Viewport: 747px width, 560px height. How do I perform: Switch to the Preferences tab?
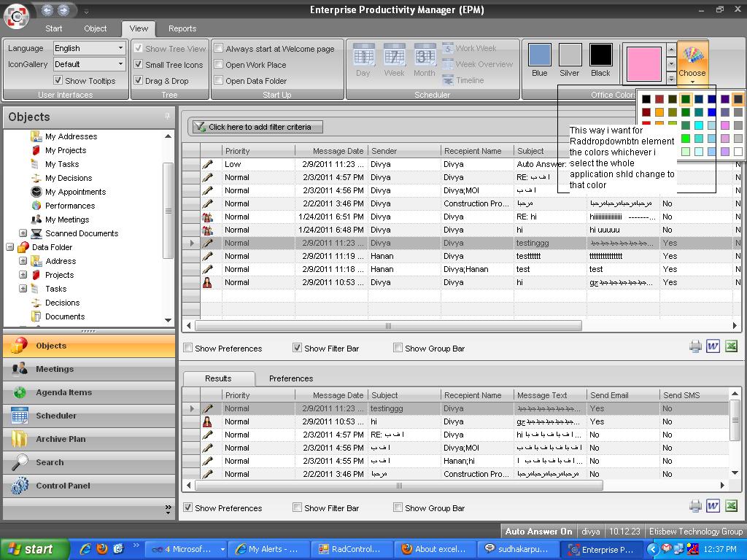point(291,378)
